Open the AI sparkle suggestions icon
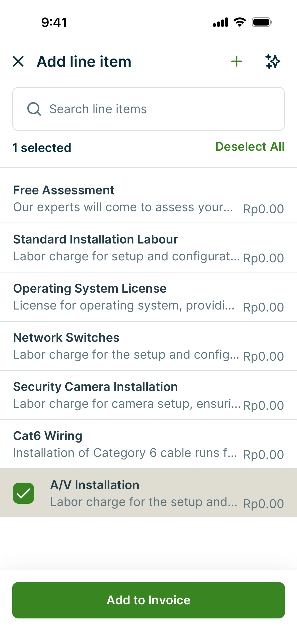Screen dimensions: 297x644 273,61
